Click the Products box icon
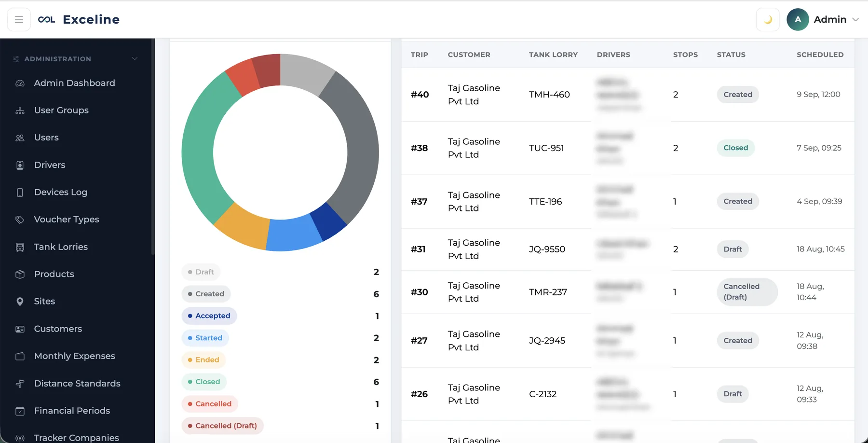 [x=20, y=275]
